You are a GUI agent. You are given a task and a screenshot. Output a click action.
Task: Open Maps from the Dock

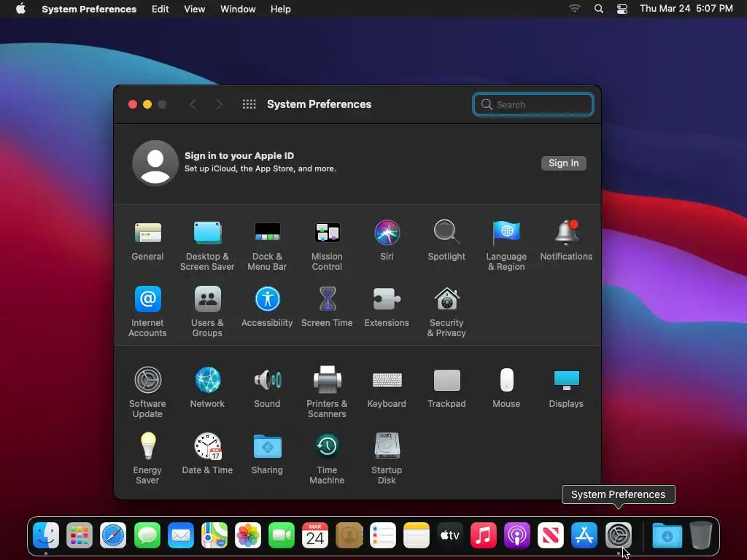point(214,535)
